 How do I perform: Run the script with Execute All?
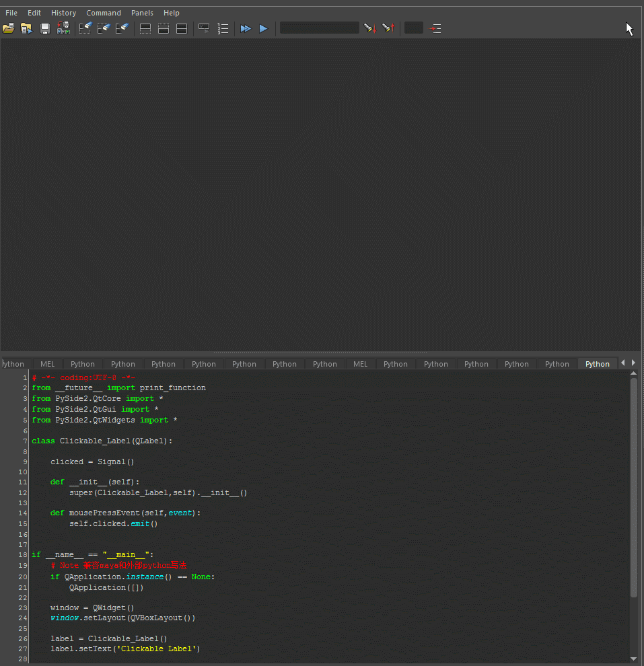pos(246,28)
